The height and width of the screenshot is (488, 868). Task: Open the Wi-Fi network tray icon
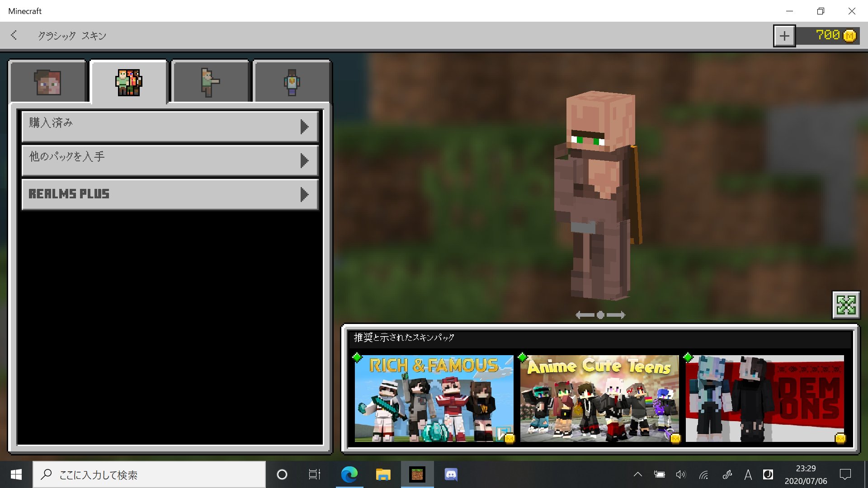pos(703,474)
